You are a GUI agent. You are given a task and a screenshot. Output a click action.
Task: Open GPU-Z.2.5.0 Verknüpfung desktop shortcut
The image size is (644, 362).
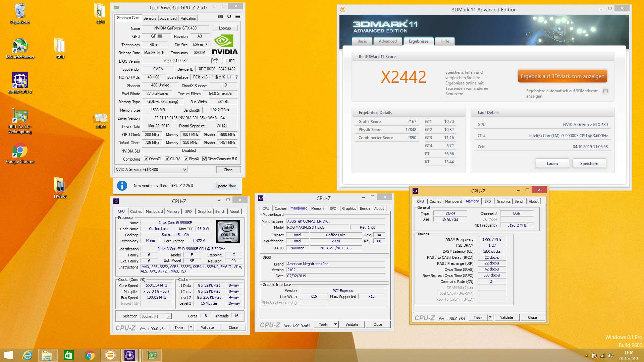tap(20, 121)
